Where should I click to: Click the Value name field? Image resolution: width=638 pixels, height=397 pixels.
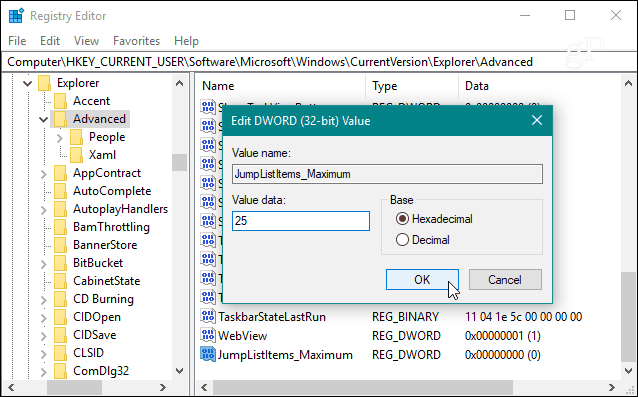(387, 174)
